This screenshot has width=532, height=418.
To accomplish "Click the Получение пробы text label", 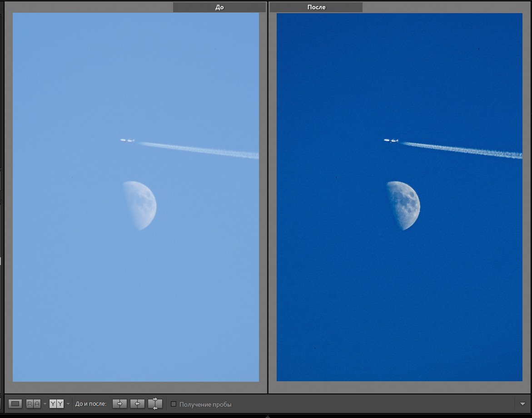I will 205,404.
